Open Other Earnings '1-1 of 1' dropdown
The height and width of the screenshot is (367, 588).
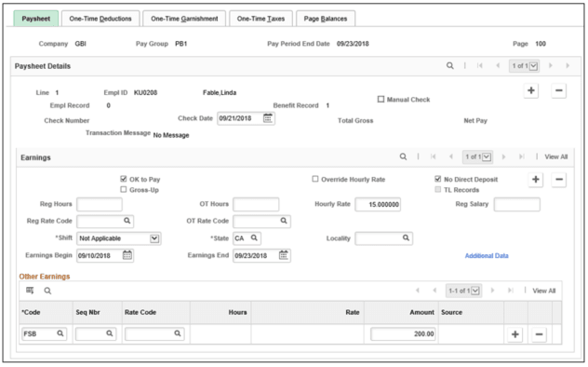464,291
